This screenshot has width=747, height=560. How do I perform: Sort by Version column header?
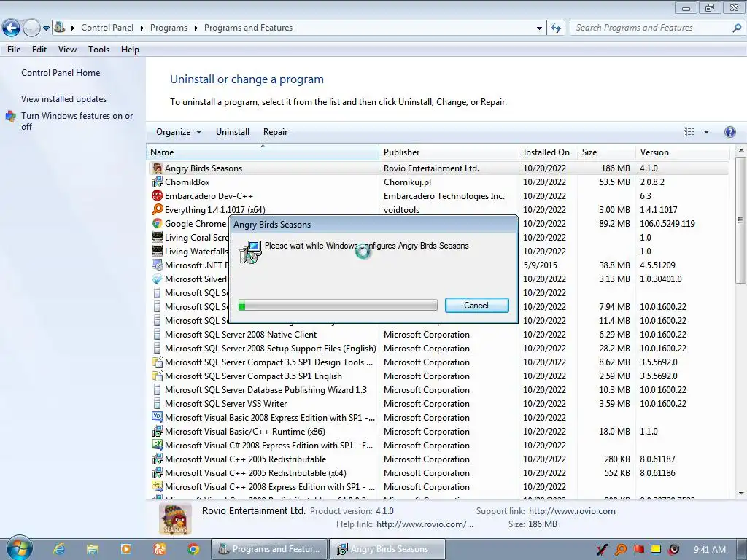[682, 152]
